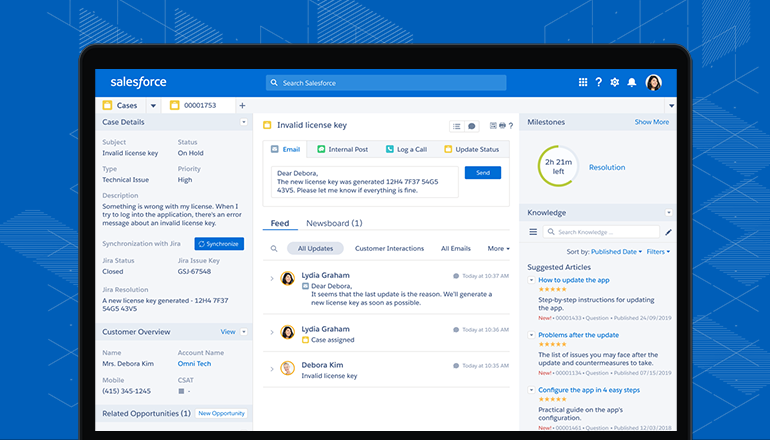Switch to the Newsboard tab
Viewport: 770px width, 440px height.
tap(334, 223)
